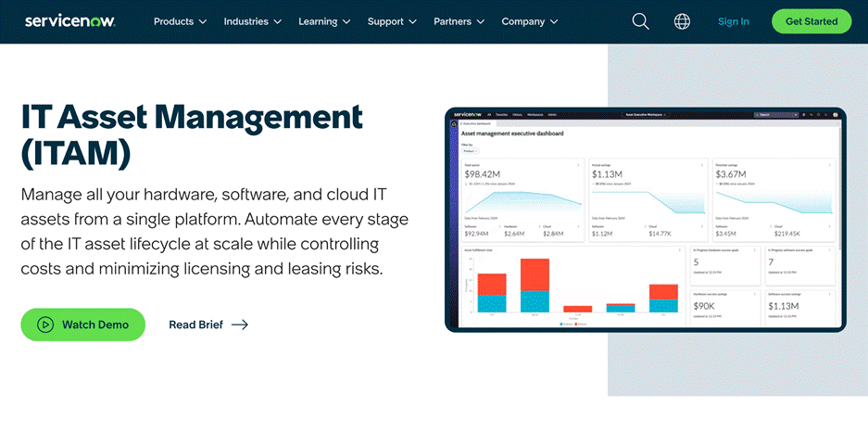Click the ServiceNow logo in the header
Image resolution: width=868 pixels, height=433 pixels.
click(x=69, y=21)
